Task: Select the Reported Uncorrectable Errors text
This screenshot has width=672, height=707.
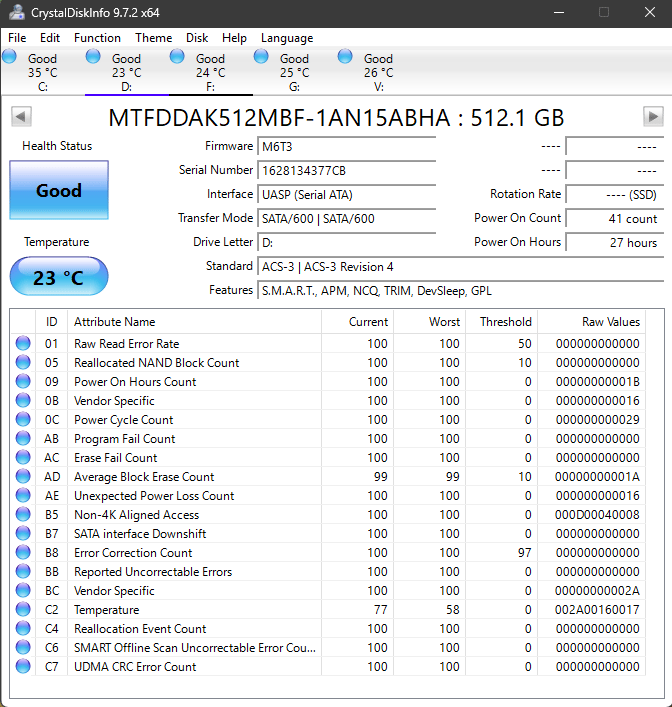Action: [153, 572]
